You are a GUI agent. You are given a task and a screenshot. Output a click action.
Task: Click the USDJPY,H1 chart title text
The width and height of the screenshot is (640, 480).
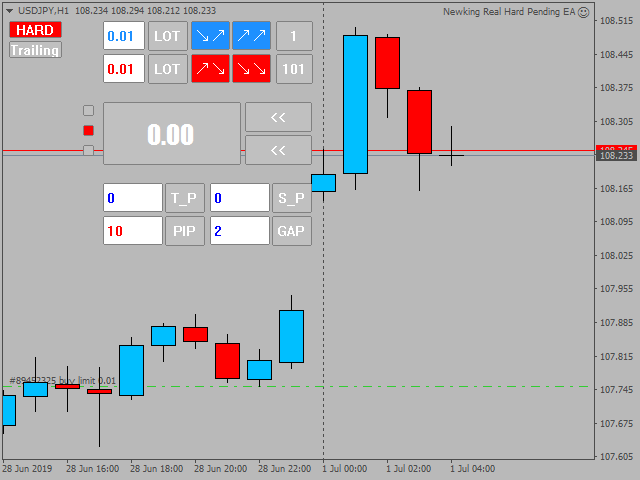pyautogui.click(x=43, y=11)
